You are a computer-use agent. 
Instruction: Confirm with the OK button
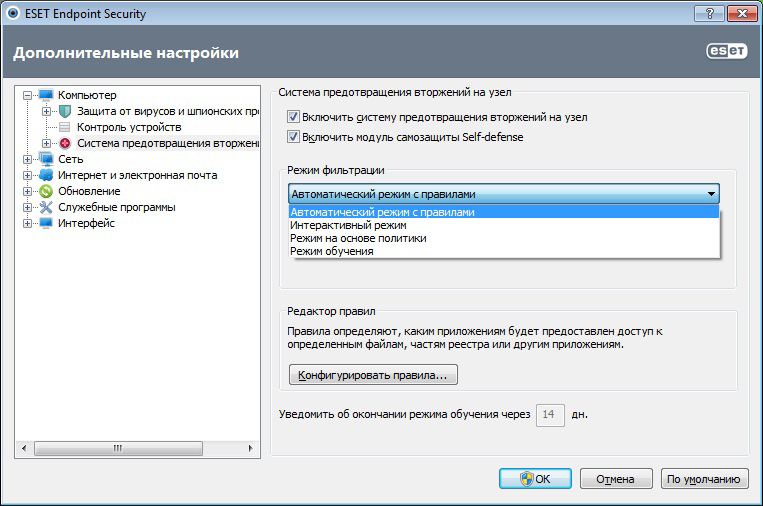click(535, 479)
